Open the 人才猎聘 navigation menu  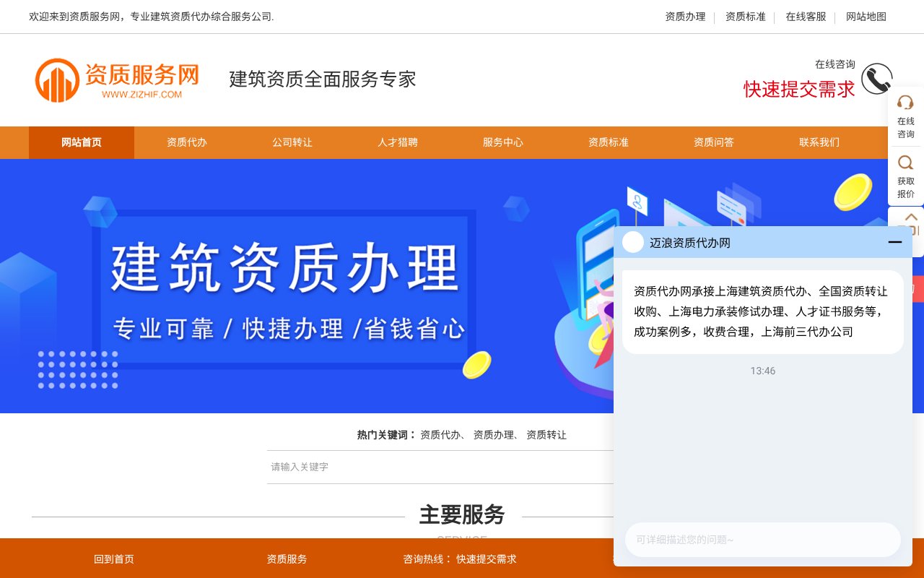click(397, 142)
